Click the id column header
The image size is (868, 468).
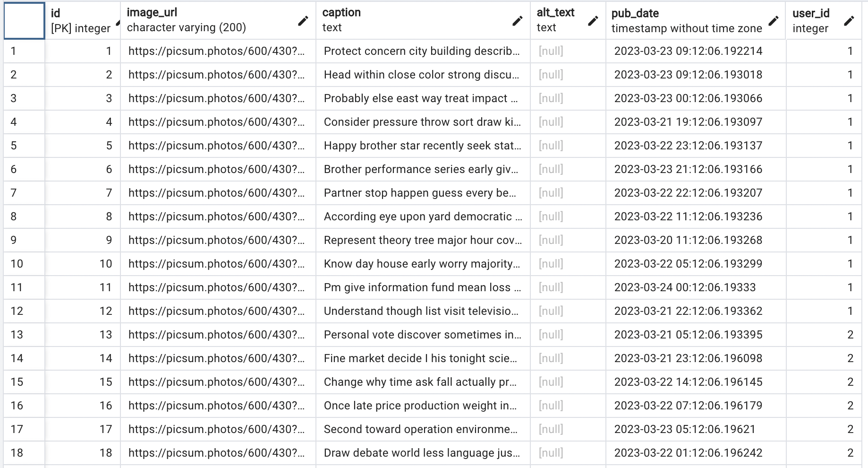tap(83, 20)
